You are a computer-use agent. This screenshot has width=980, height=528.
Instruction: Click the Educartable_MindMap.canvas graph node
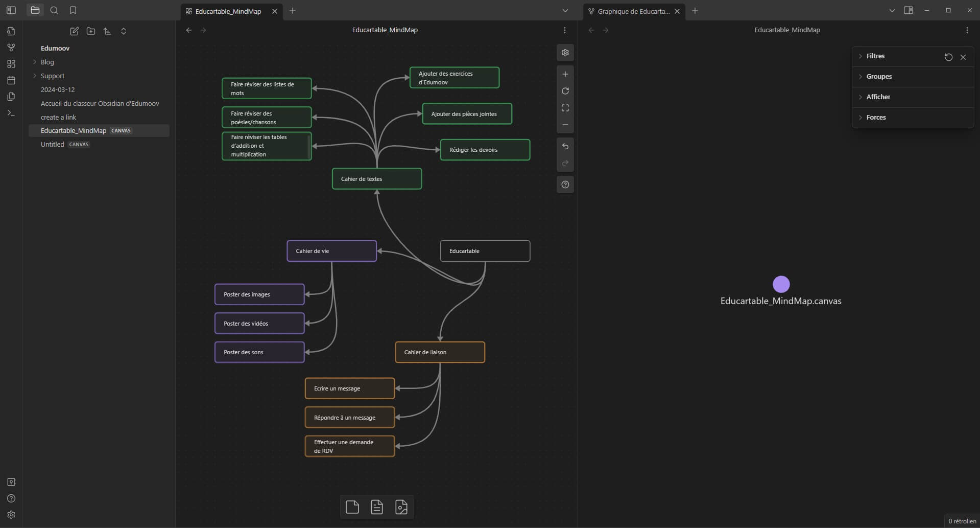[781, 284]
